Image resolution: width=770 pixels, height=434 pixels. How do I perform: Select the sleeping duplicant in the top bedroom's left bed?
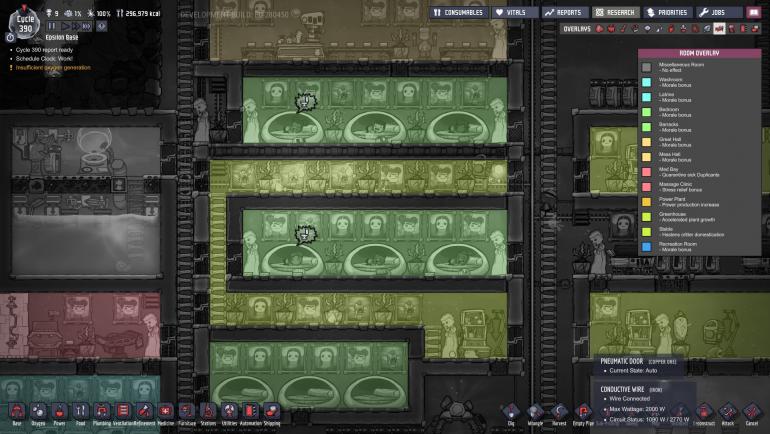pos(293,127)
